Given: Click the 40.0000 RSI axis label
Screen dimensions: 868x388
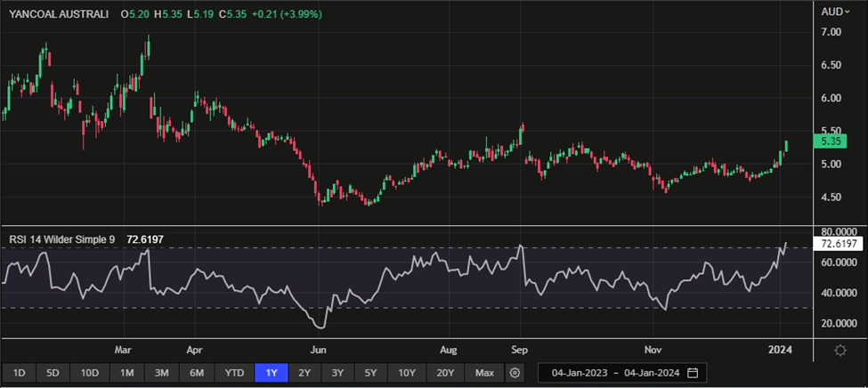Looking at the screenshot, I should (839, 294).
